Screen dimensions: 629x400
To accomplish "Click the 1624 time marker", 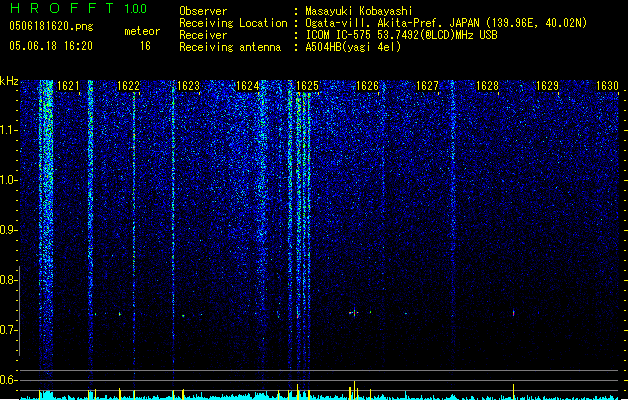I will click(x=248, y=86).
